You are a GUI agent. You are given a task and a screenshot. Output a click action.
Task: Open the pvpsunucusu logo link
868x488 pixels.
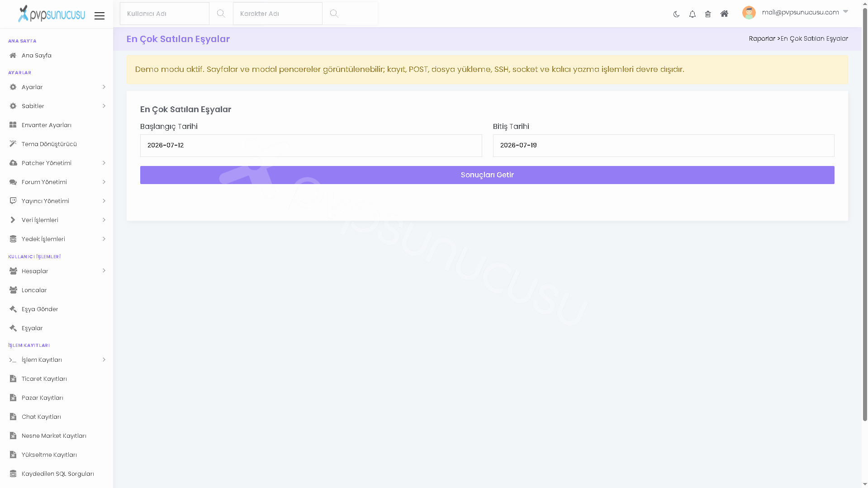51,14
